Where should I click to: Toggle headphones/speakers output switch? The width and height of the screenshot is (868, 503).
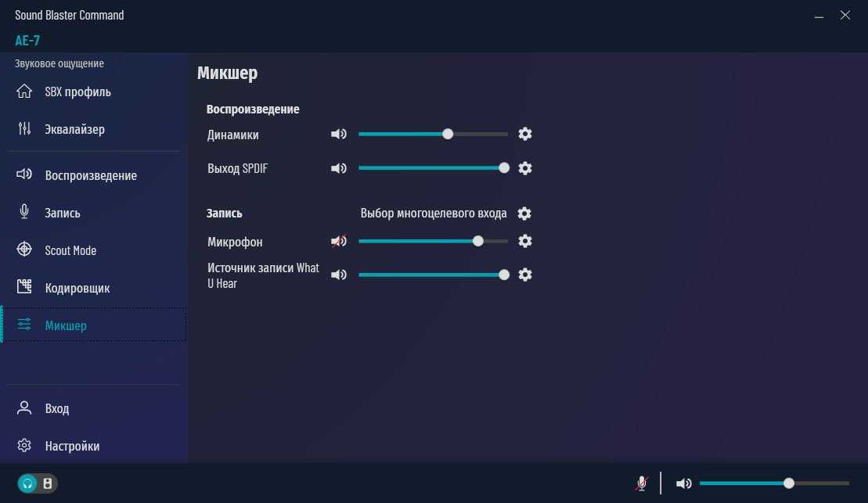pyautogui.click(x=38, y=483)
